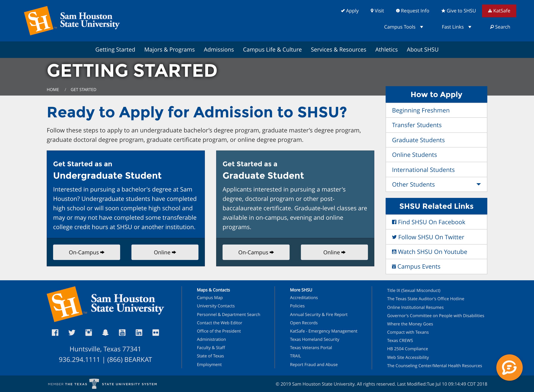
Task: Expand Other Students section
Action: coord(436,184)
